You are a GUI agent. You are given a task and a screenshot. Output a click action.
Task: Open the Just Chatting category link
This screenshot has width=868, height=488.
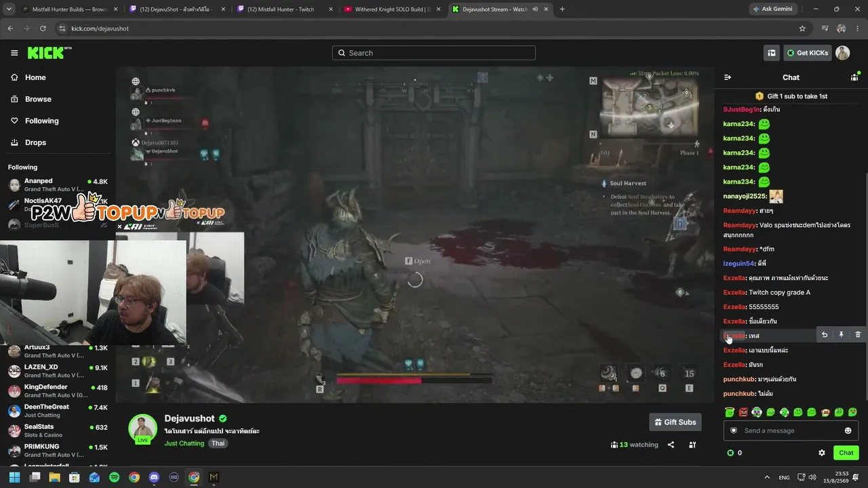(x=184, y=443)
